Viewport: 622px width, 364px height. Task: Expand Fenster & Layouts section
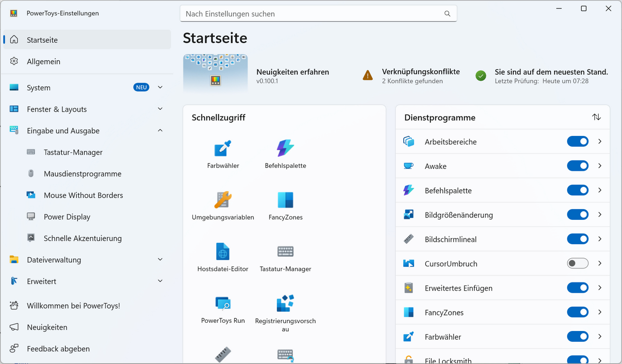(x=160, y=109)
